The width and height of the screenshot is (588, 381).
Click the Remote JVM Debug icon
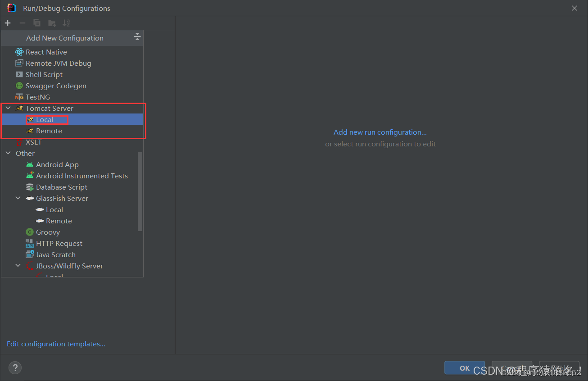(x=19, y=63)
